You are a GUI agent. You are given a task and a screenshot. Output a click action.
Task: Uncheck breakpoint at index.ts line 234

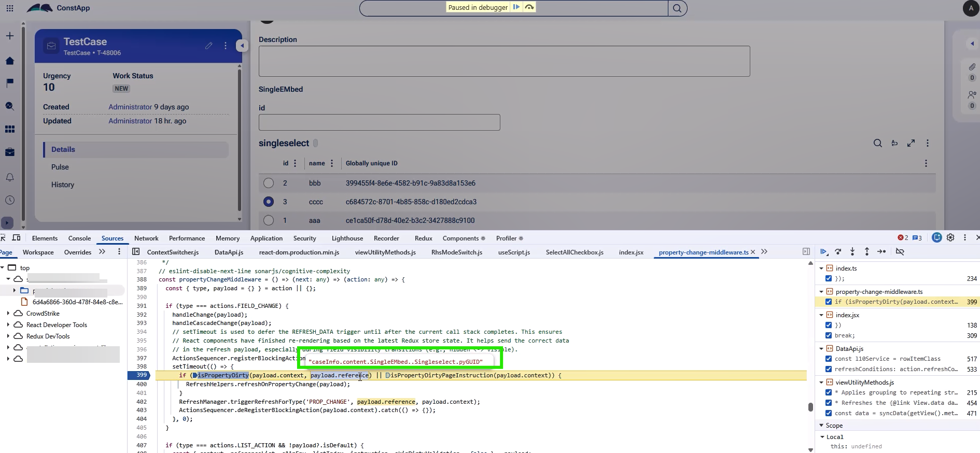(x=829, y=278)
